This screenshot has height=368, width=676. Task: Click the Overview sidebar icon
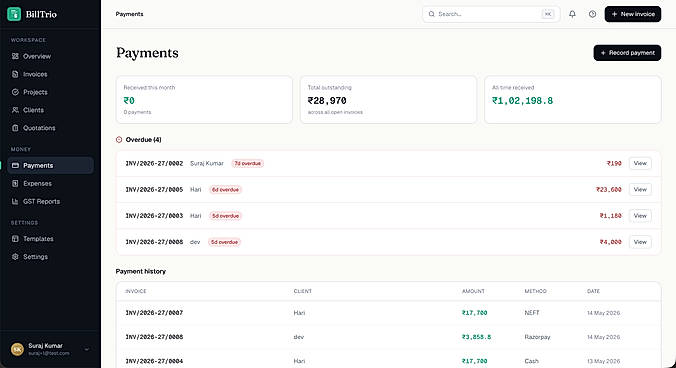[16, 56]
